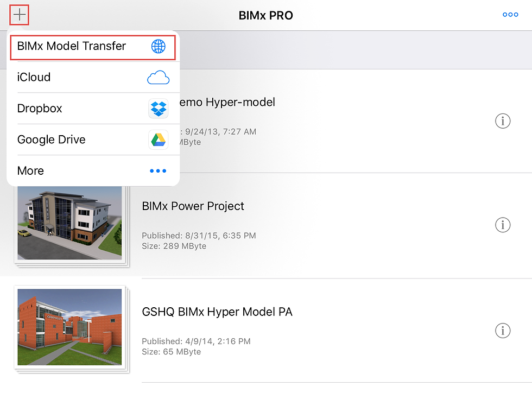The height and width of the screenshot is (393, 532).
Task: Click the globe icon for Model Transfer
Action: (x=158, y=47)
